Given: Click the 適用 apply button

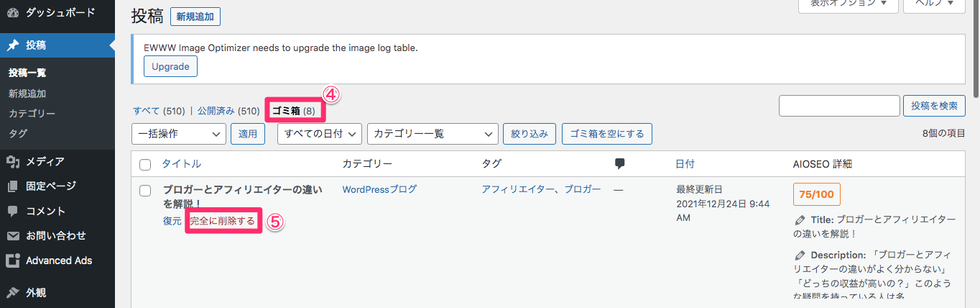Looking at the screenshot, I should click(248, 134).
